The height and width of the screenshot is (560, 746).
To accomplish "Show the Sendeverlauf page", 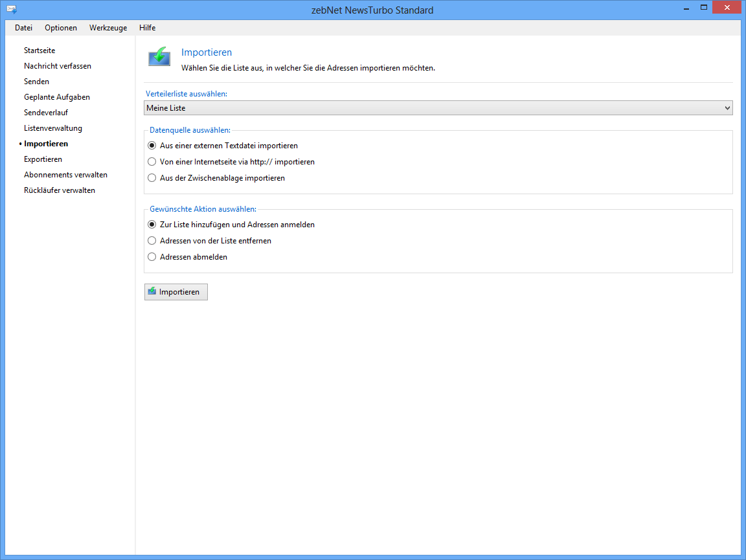I will point(46,113).
